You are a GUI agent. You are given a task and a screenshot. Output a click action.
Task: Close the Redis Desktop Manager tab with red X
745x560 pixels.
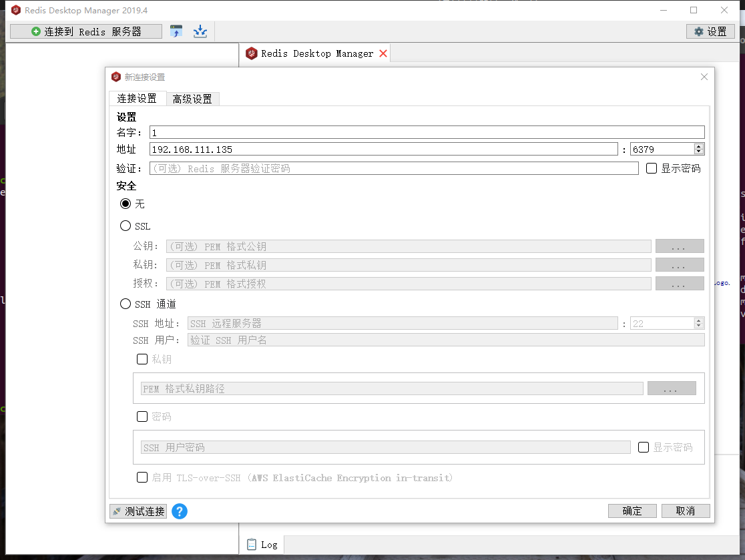pyautogui.click(x=383, y=53)
